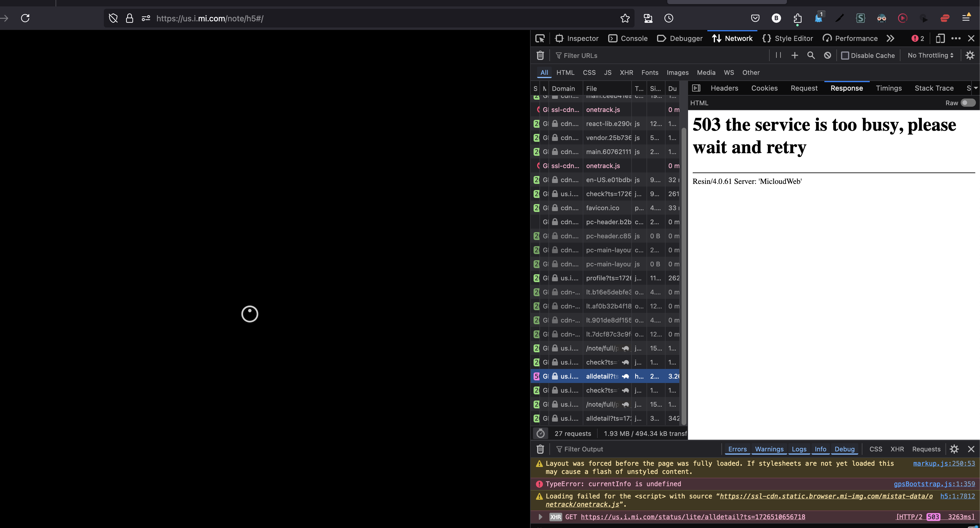Filter requests by XHR type
This screenshot has height=528, width=980.
(626, 73)
